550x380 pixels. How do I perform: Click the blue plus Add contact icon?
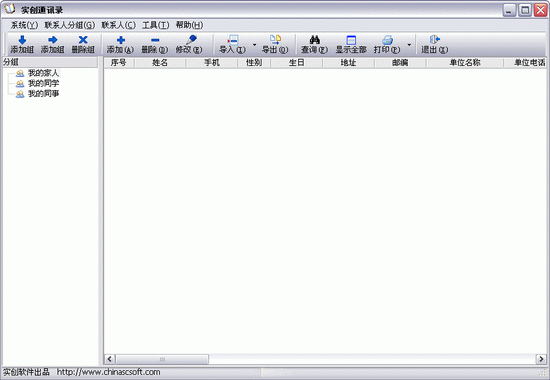tap(121, 40)
